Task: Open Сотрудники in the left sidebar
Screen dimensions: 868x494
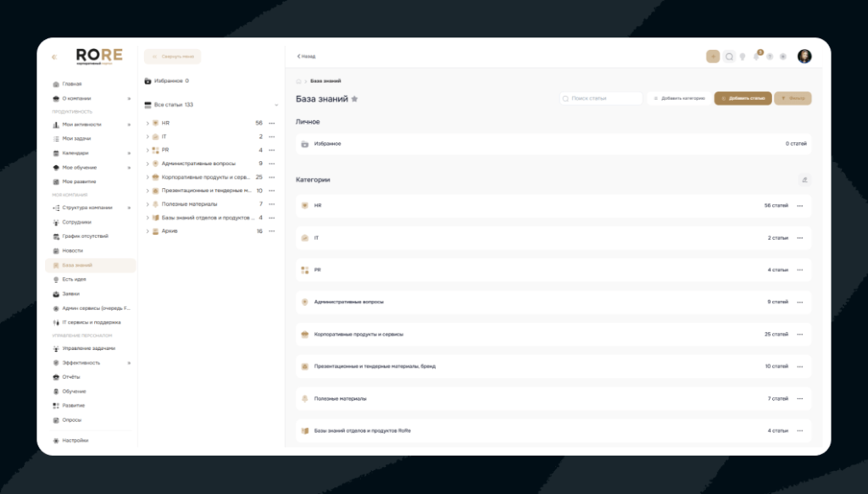Action: pyautogui.click(x=76, y=222)
